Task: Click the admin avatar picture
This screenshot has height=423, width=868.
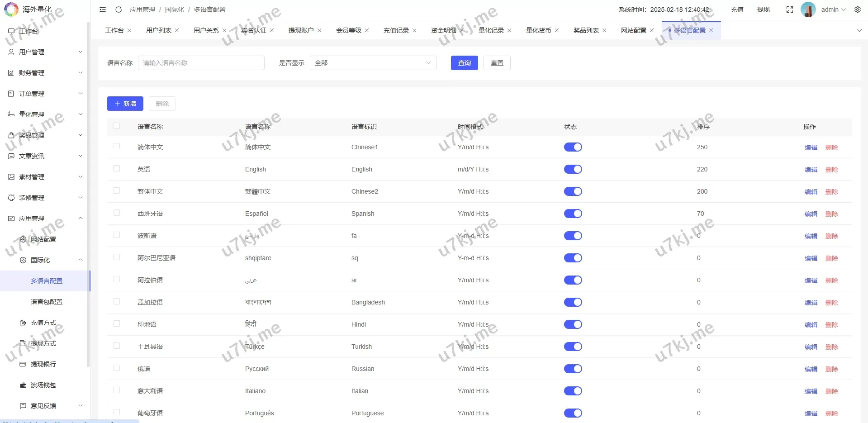Action: (808, 10)
